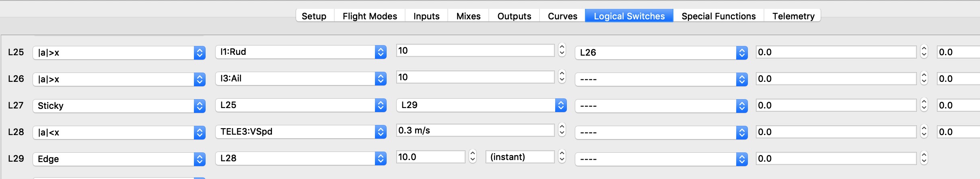Open the Telemetry tab
Screen dimensions: 980x179
tap(793, 16)
